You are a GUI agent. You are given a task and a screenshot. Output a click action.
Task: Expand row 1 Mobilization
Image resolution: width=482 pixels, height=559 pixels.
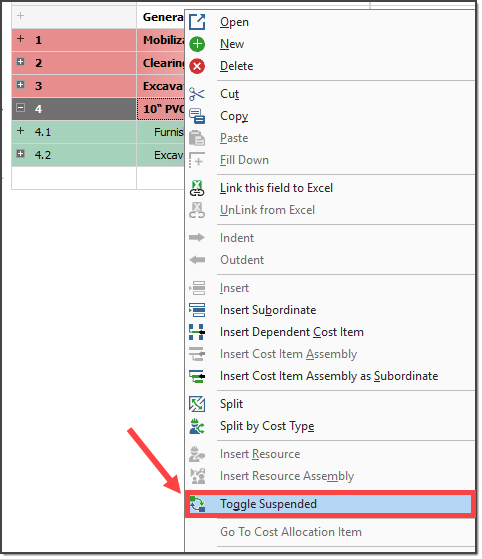pos(21,39)
